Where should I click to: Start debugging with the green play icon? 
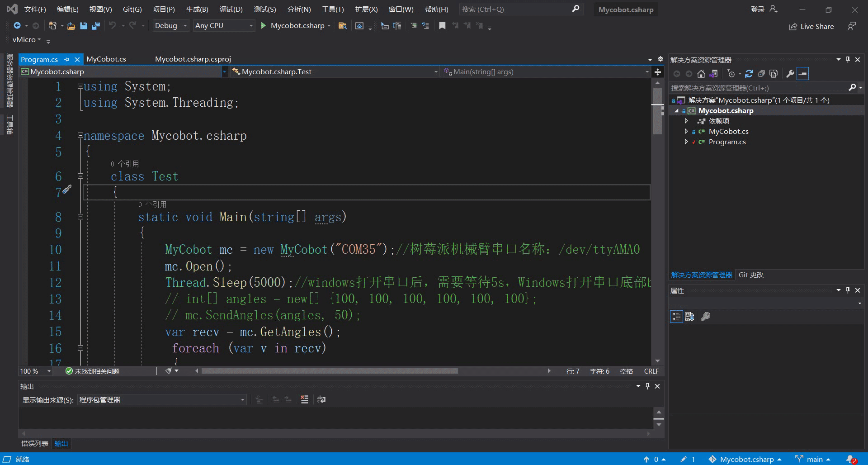(264, 26)
